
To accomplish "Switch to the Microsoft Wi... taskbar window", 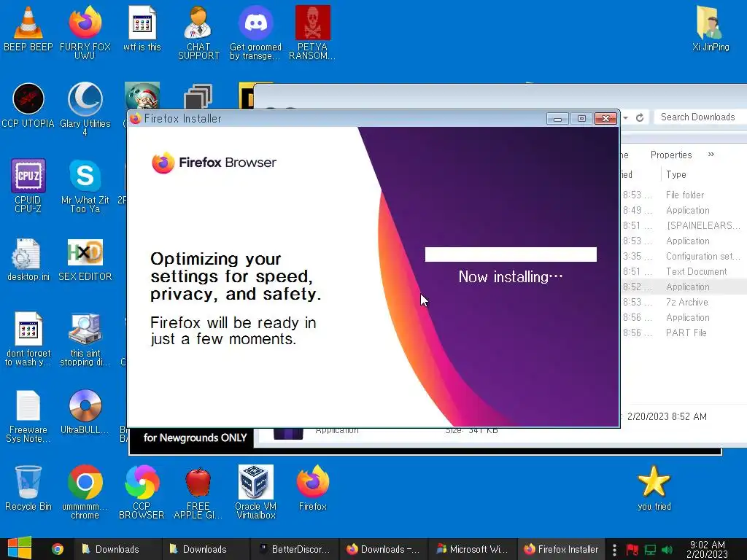I will point(472,549).
